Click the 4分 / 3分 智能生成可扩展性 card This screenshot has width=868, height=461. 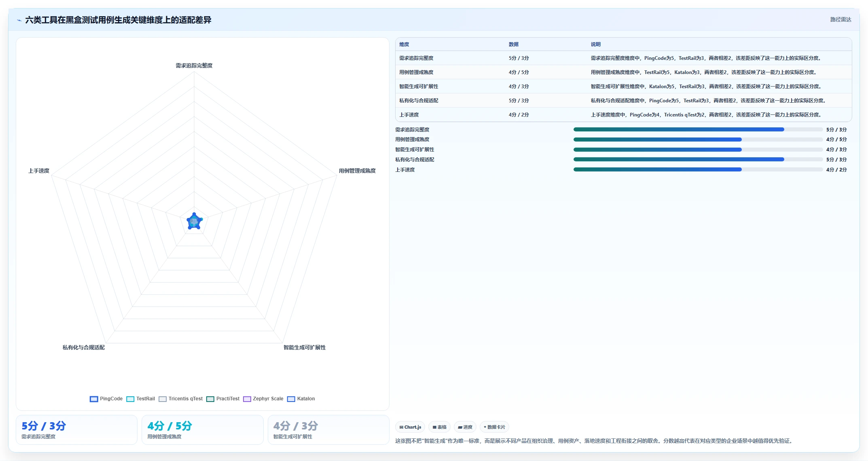(328, 430)
